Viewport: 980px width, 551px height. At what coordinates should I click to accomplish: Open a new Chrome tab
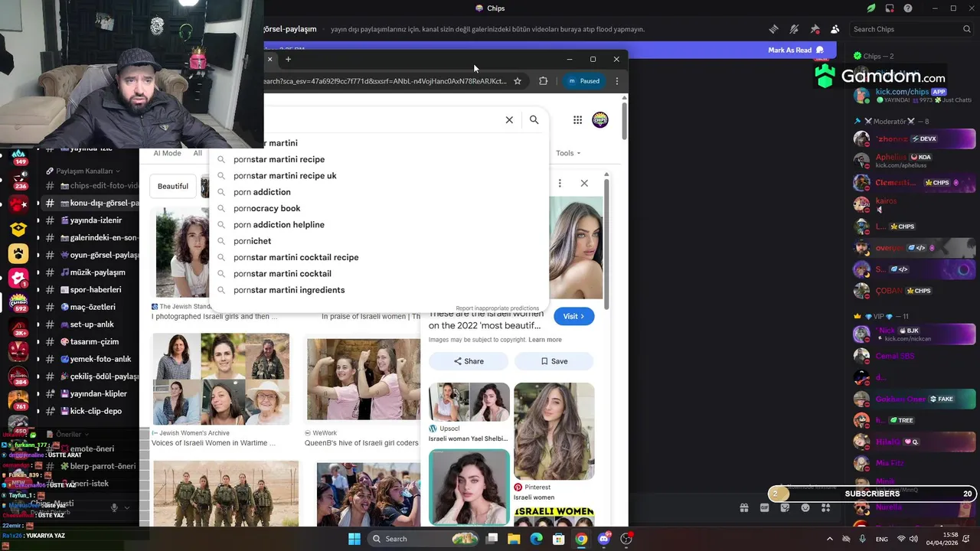click(288, 59)
